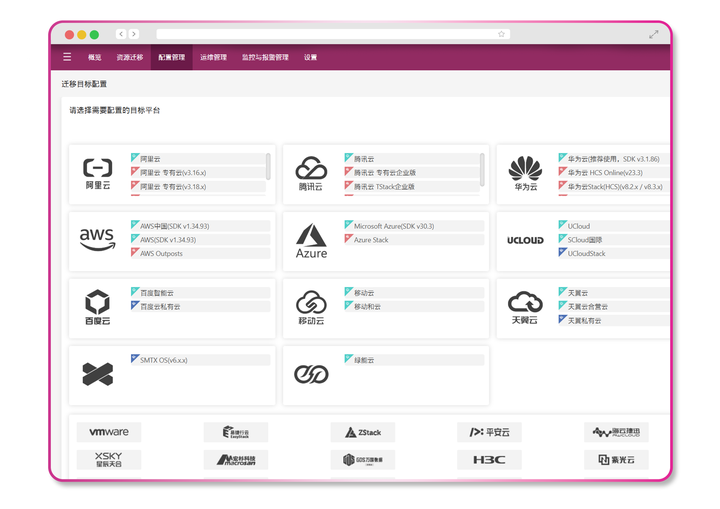Select Azure Stack option
The image size is (720, 509).
click(414, 239)
